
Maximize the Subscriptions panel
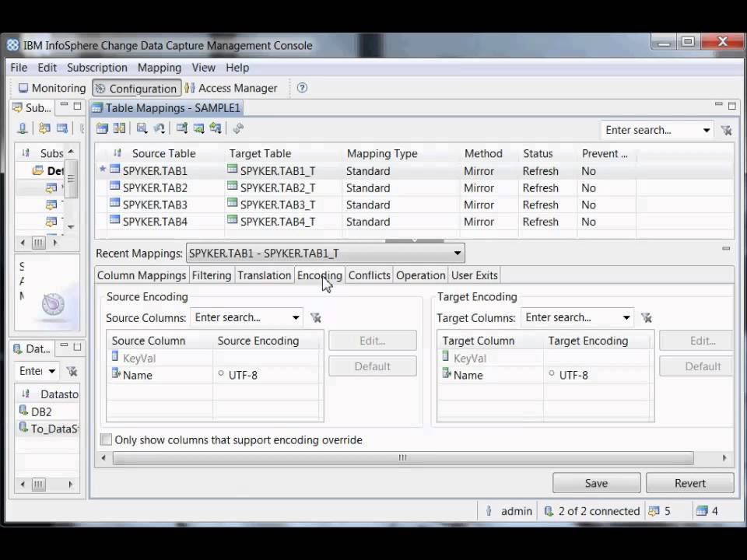[x=77, y=106]
